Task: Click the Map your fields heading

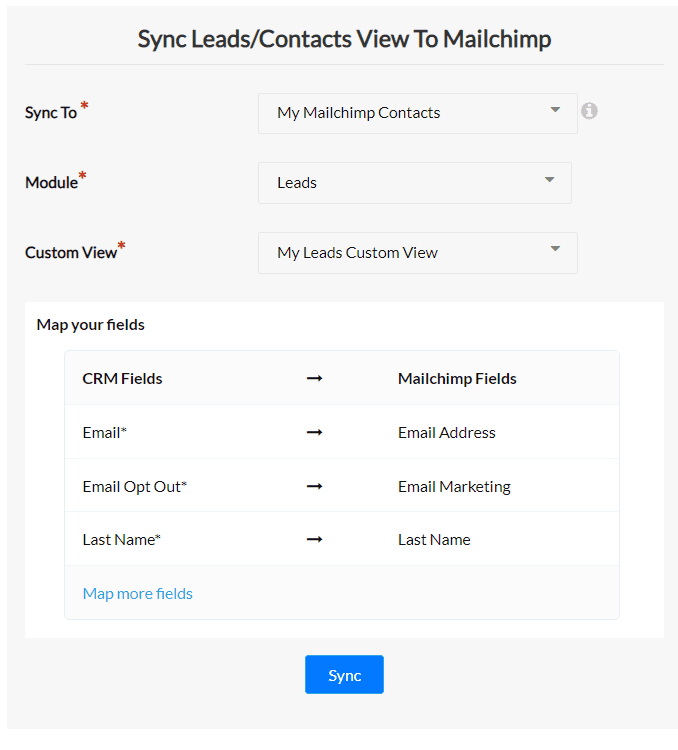Action: pyautogui.click(x=90, y=325)
